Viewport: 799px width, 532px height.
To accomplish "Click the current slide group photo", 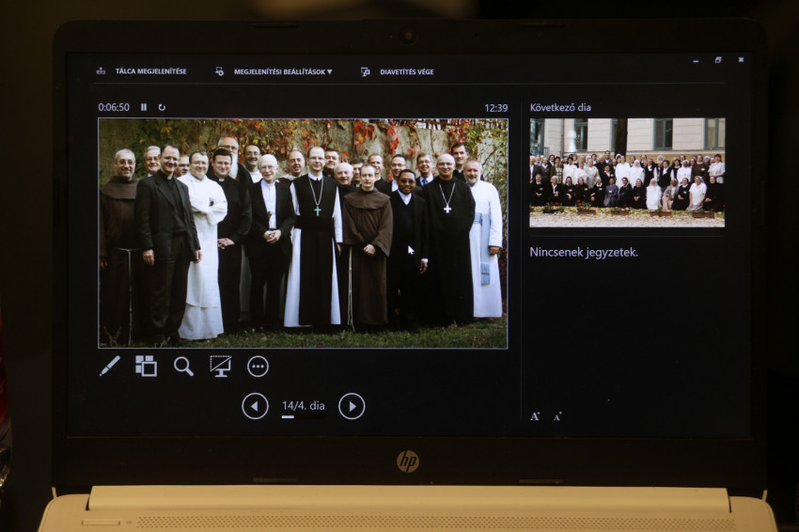I will point(303,233).
